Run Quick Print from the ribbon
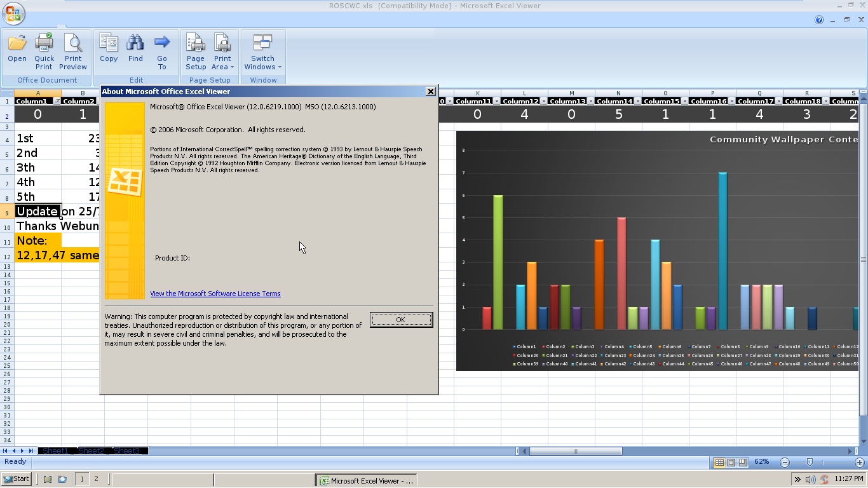Viewport: 868px width, 488px height. (44, 51)
